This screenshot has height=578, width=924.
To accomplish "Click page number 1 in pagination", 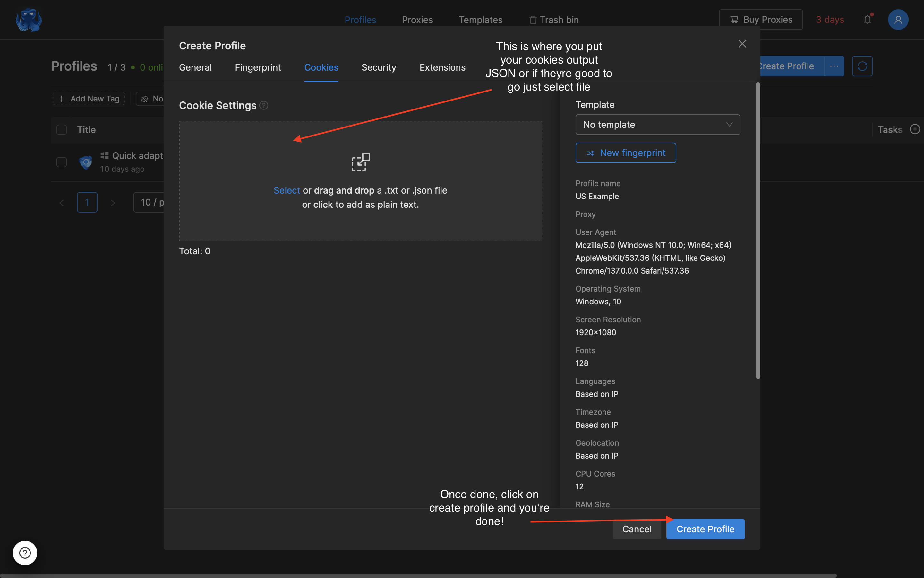I will (87, 202).
